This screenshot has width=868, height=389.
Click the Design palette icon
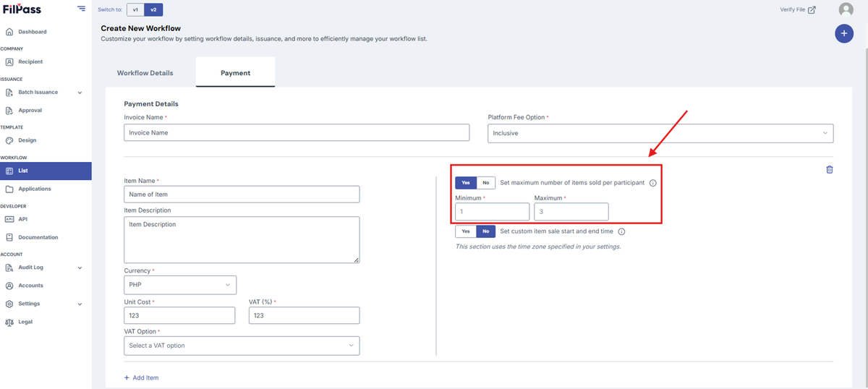(9, 140)
